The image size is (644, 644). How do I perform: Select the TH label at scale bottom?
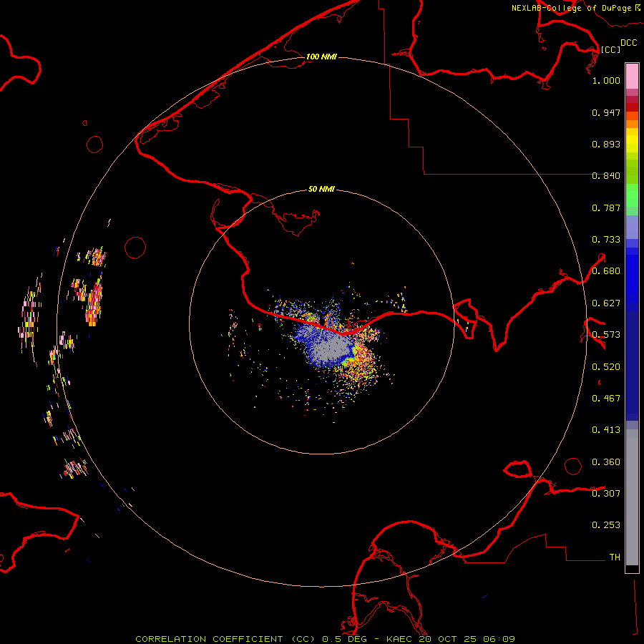click(x=615, y=557)
